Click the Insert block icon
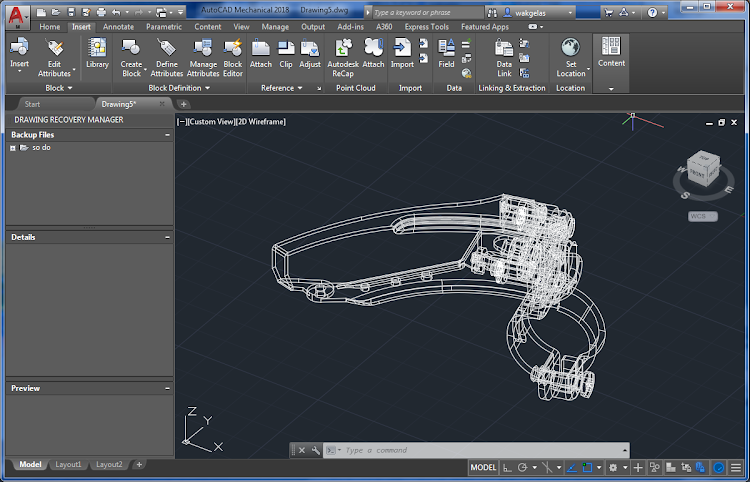The width and height of the screenshot is (750, 482). click(19, 47)
